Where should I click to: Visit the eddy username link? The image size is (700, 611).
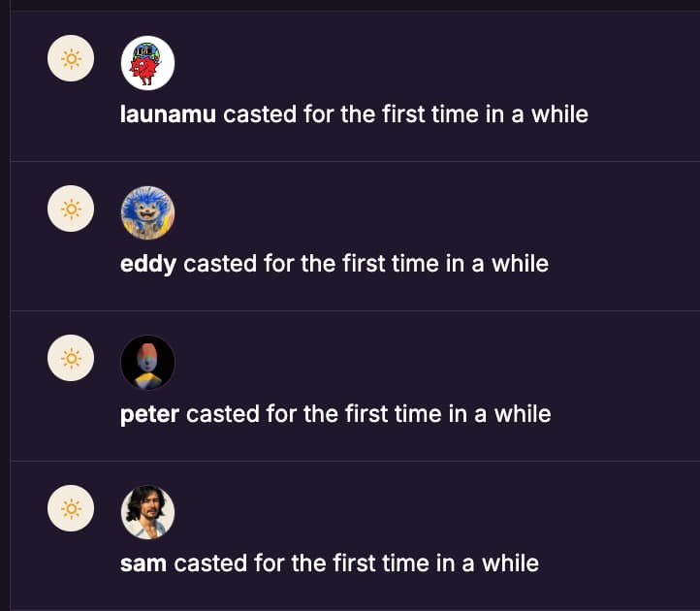tap(147, 264)
